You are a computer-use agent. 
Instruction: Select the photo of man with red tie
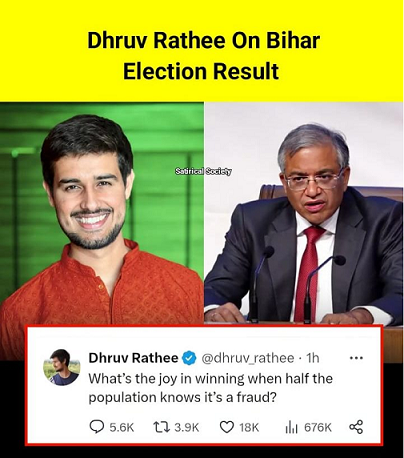[304, 214]
